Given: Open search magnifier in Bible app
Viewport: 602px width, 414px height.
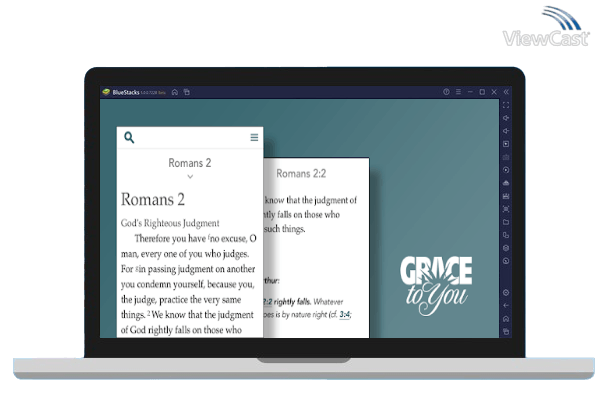Looking at the screenshot, I should click(x=129, y=137).
